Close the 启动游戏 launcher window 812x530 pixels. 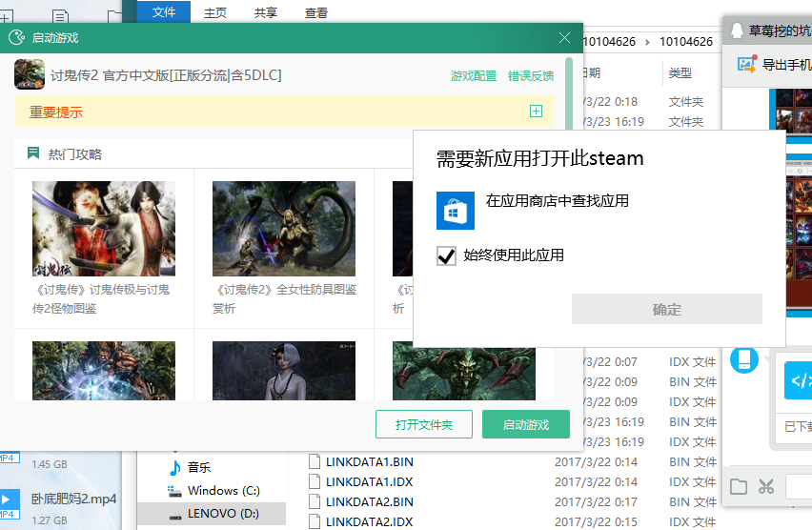click(564, 37)
